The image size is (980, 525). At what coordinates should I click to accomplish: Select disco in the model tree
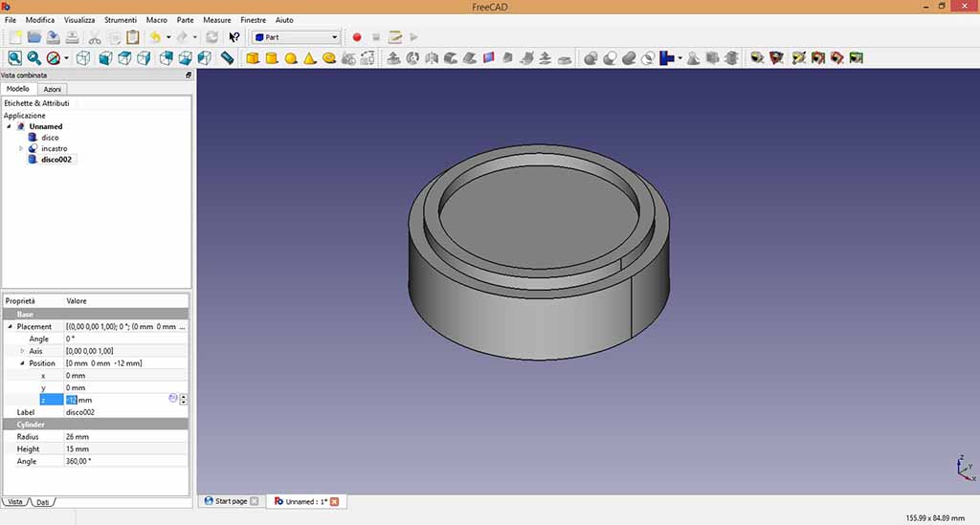point(50,138)
